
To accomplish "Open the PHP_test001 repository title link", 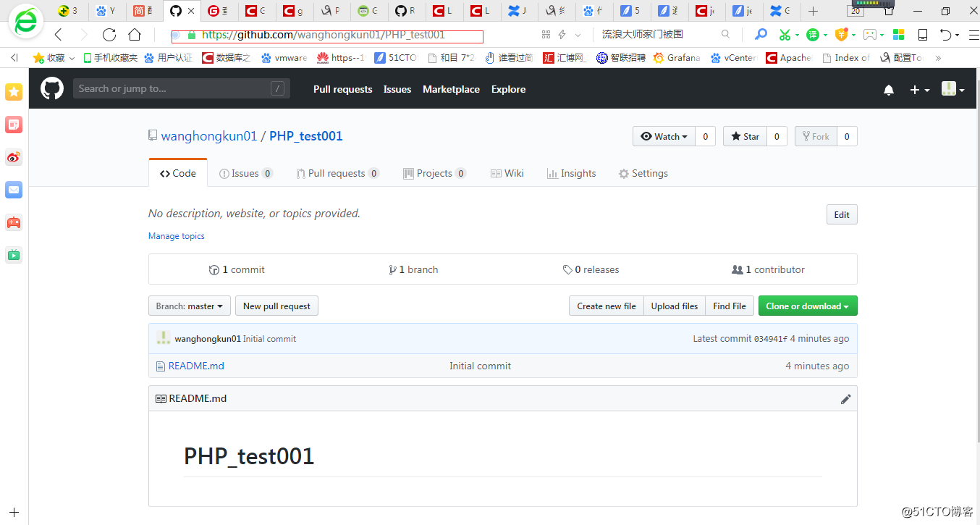I will (306, 136).
